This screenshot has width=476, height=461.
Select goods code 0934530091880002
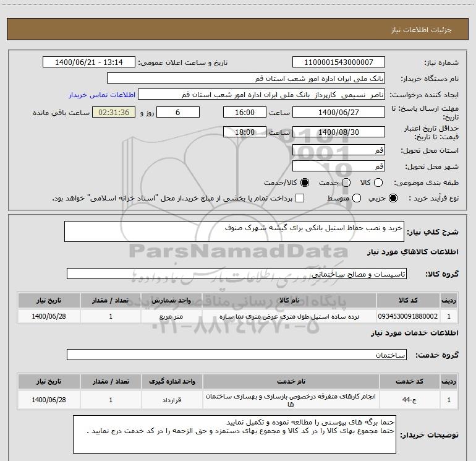coord(408,316)
